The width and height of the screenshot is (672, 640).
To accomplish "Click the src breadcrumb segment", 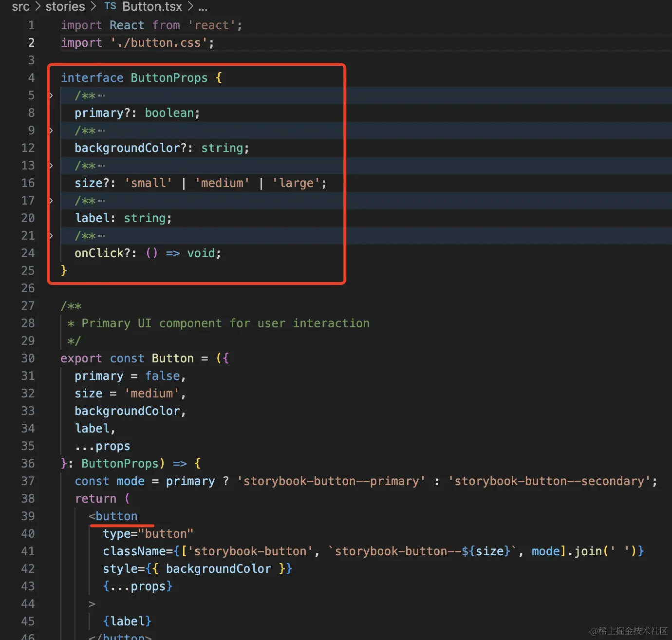I will click(x=20, y=7).
